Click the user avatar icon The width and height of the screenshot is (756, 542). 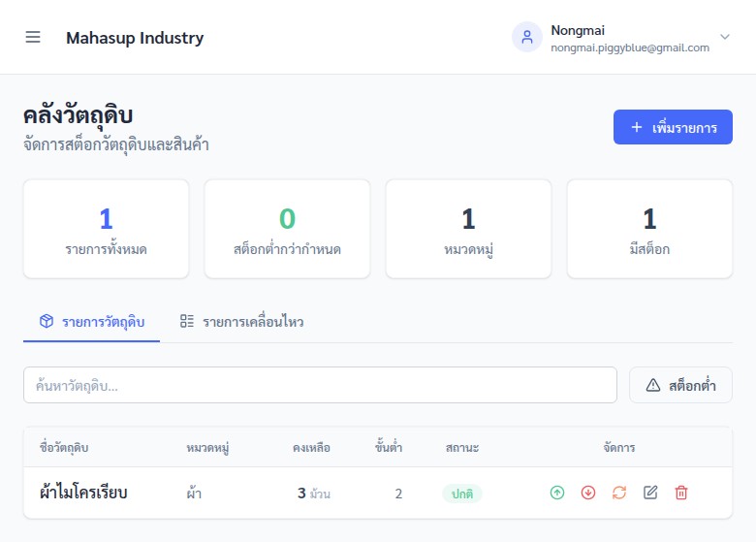(527, 37)
